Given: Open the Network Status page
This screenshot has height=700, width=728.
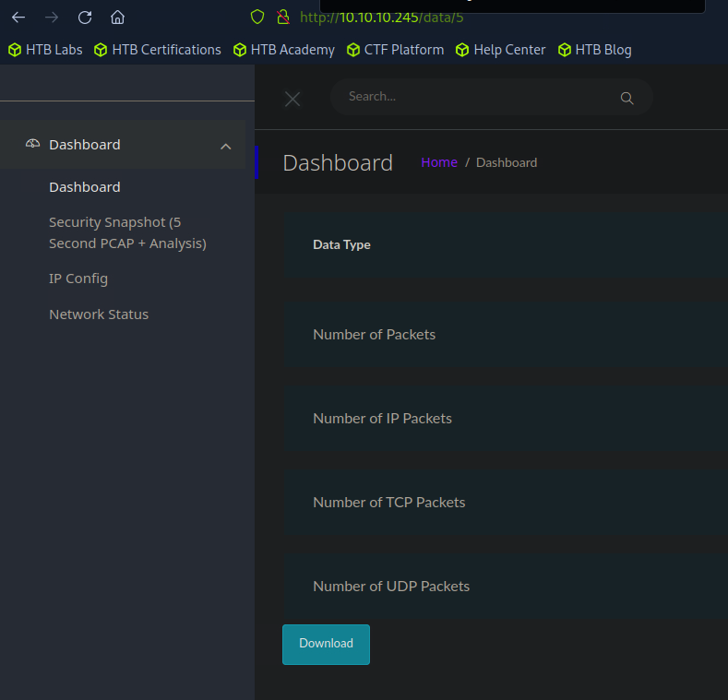Looking at the screenshot, I should 99,314.
